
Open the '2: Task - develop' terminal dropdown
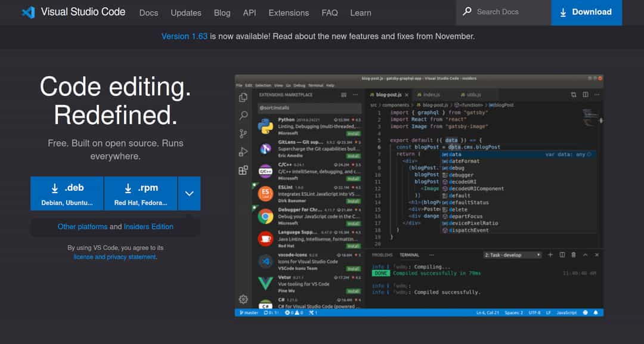click(513, 255)
